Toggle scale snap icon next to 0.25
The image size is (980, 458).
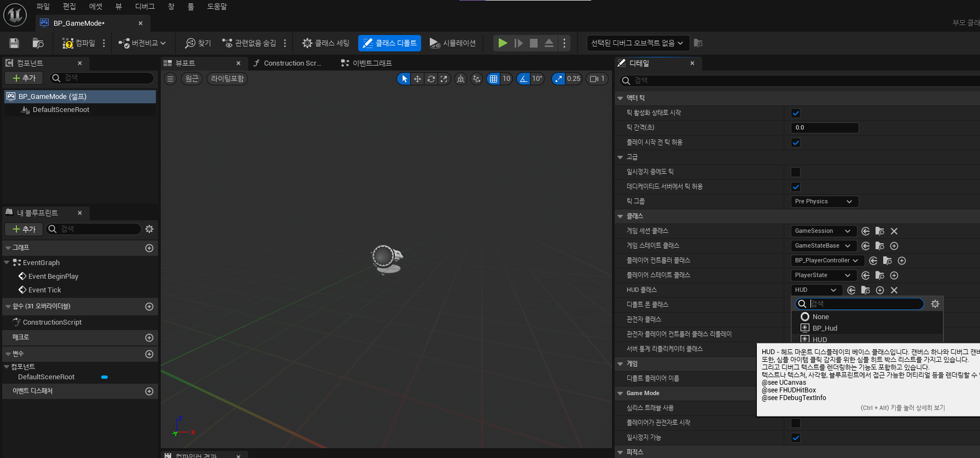[558, 79]
